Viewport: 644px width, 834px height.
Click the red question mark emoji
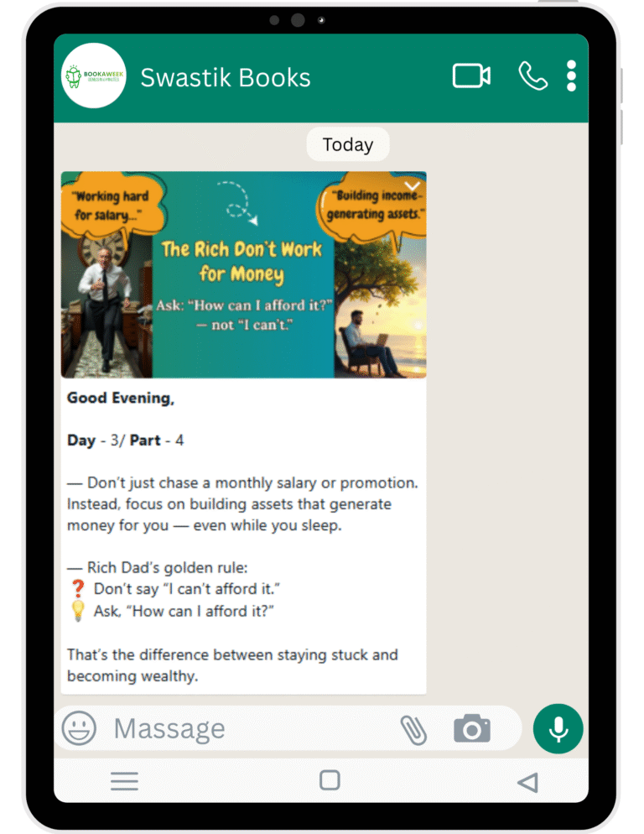78,589
